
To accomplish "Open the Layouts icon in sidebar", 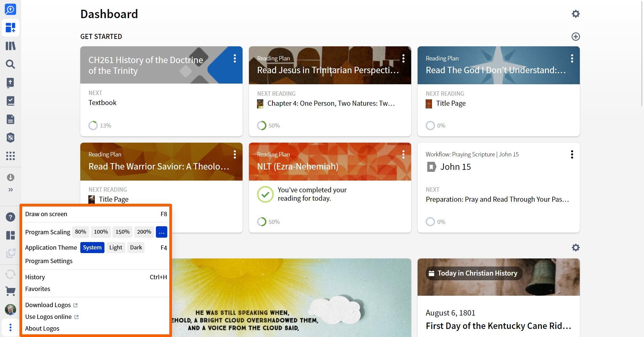I will click(10, 235).
